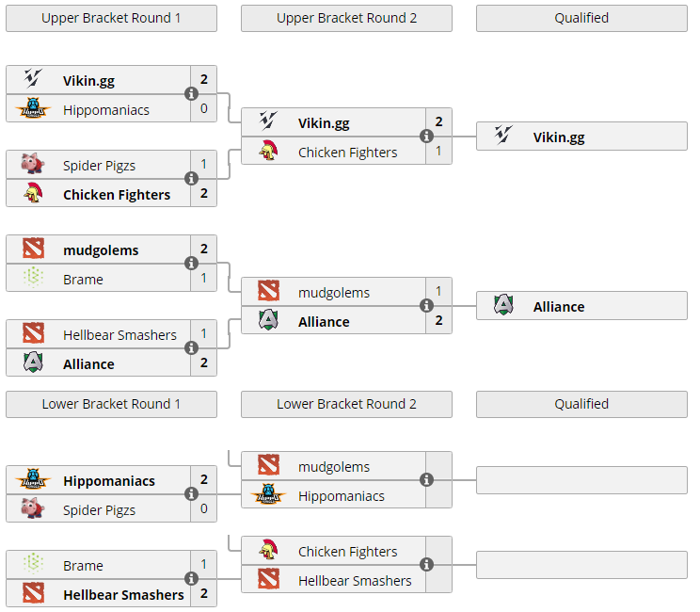The width and height of the screenshot is (700, 612).
Task: Open info for Lower Bracket mudgolems vs Hippomaniacs
Action: tap(427, 480)
